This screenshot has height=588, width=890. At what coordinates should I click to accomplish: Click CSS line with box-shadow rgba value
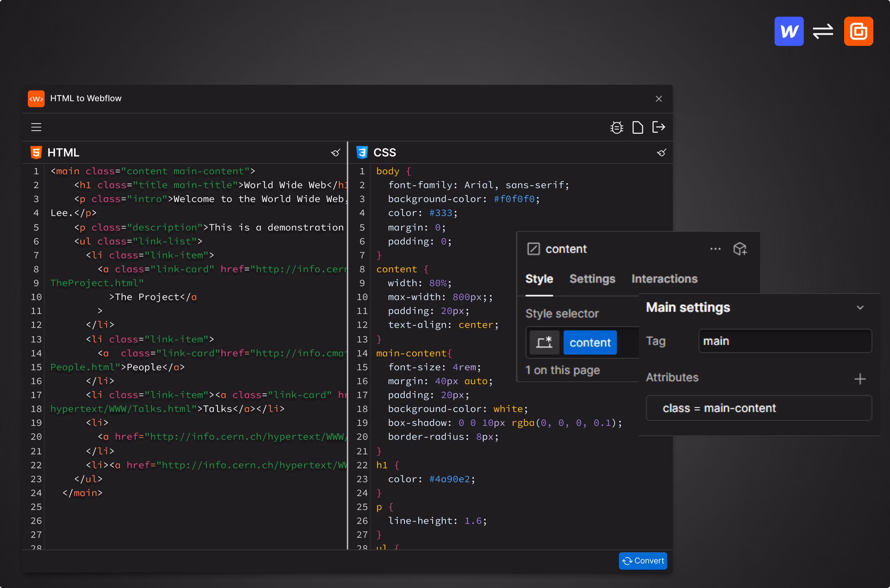click(x=505, y=423)
